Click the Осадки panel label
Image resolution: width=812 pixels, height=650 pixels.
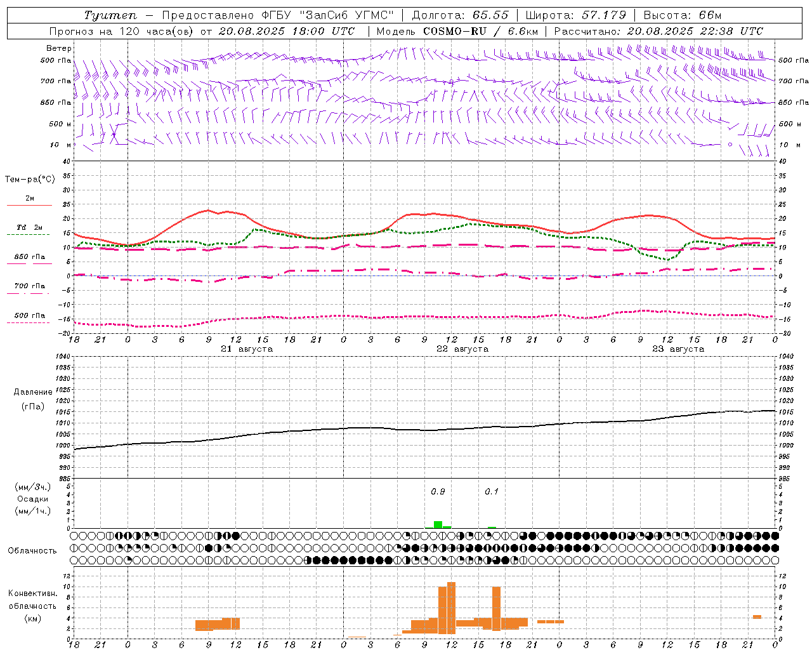coord(32,499)
